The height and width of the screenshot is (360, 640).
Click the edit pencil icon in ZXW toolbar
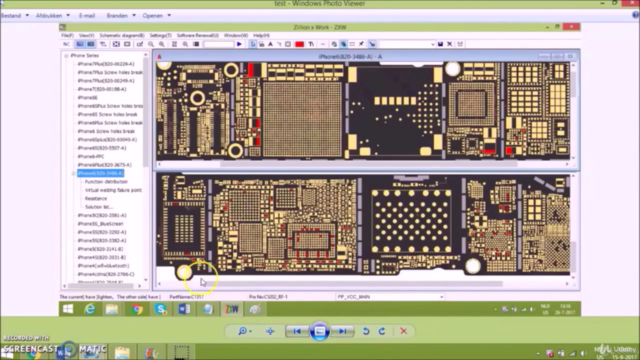pyautogui.click(x=140, y=44)
